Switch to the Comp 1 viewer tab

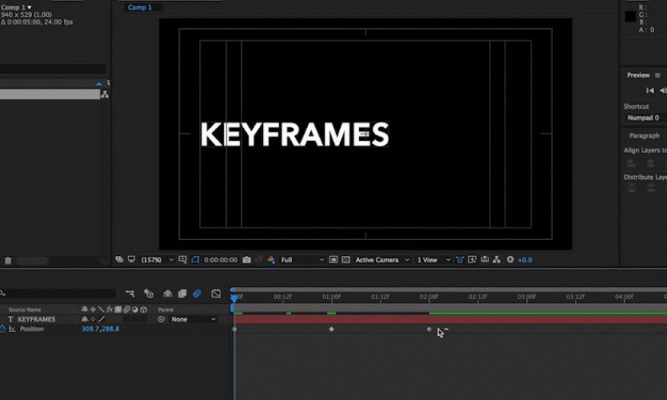tap(139, 7)
